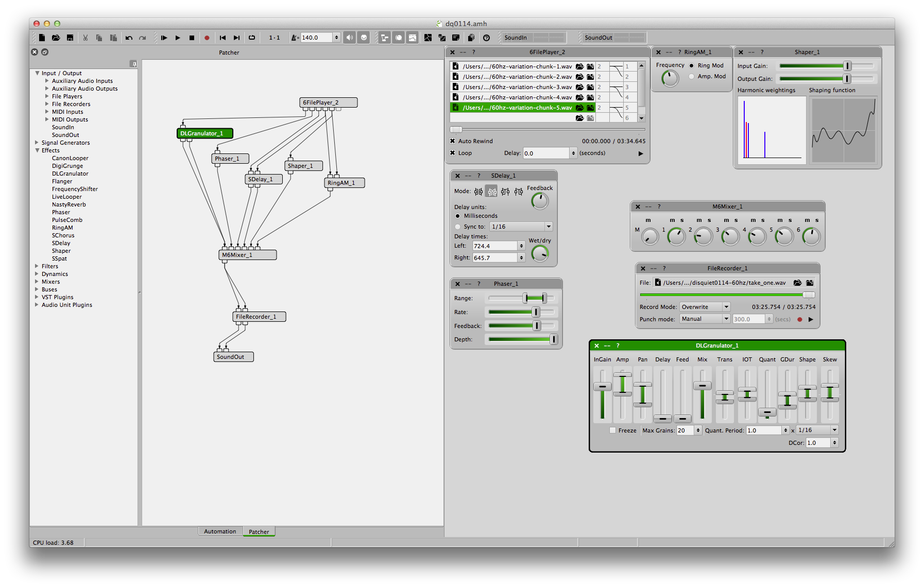
Task: Click the tempo field showing 140.0
Action: tap(316, 38)
